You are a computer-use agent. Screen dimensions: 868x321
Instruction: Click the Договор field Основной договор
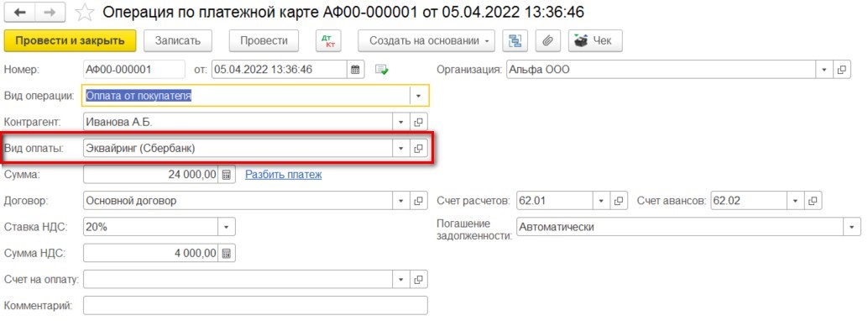pyautogui.click(x=238, y=201)
